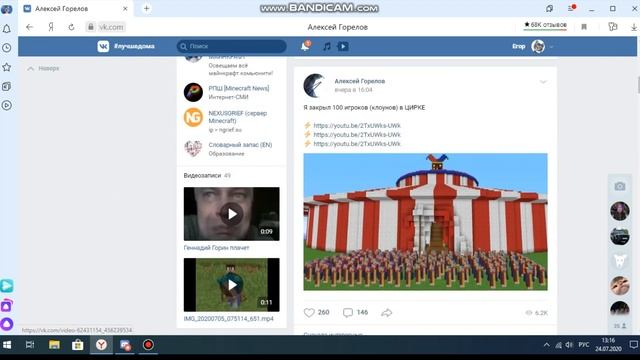
Task: Open action center notifications icon
Action: (x=633, y=345)
